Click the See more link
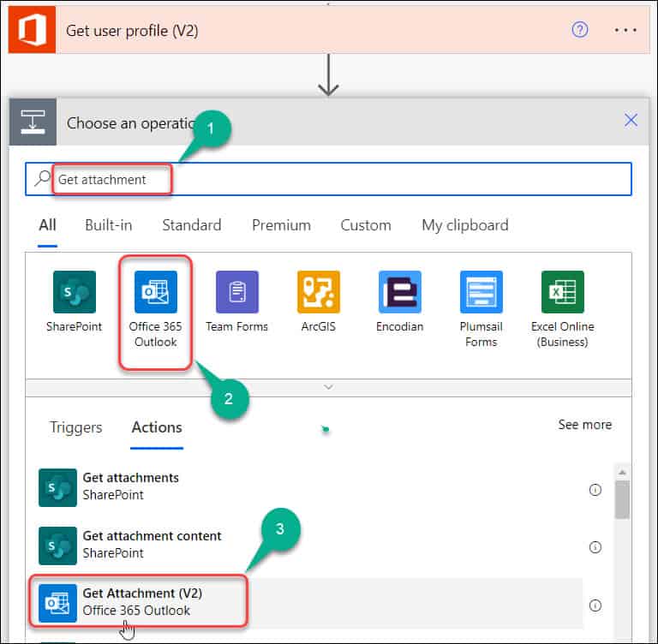The image size is (658, 644). pyautogui.click(x=584, y=425)
